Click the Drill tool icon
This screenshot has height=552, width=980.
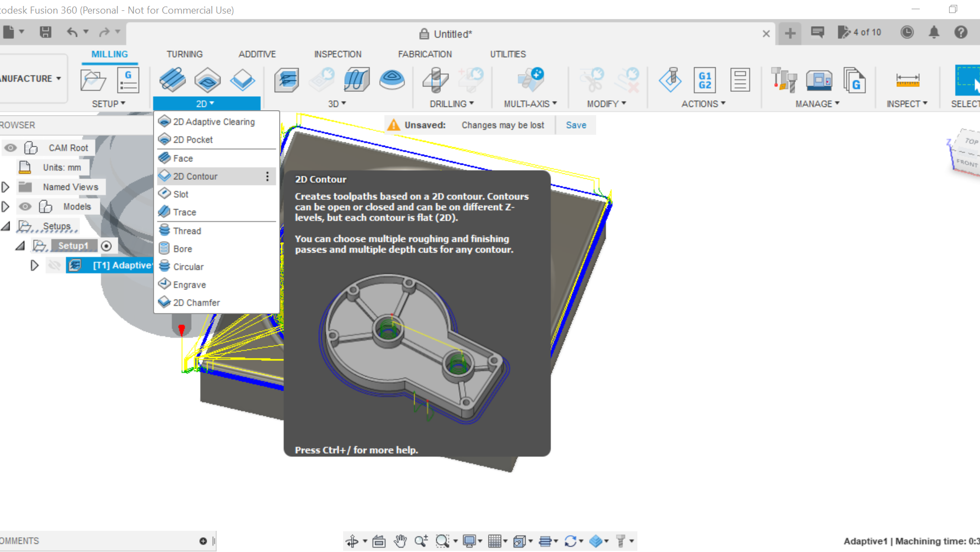tap(435, 80)
